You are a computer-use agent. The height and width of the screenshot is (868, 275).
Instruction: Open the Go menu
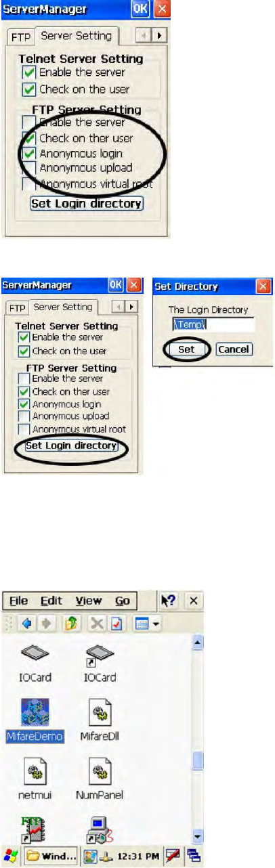(123, 601)
